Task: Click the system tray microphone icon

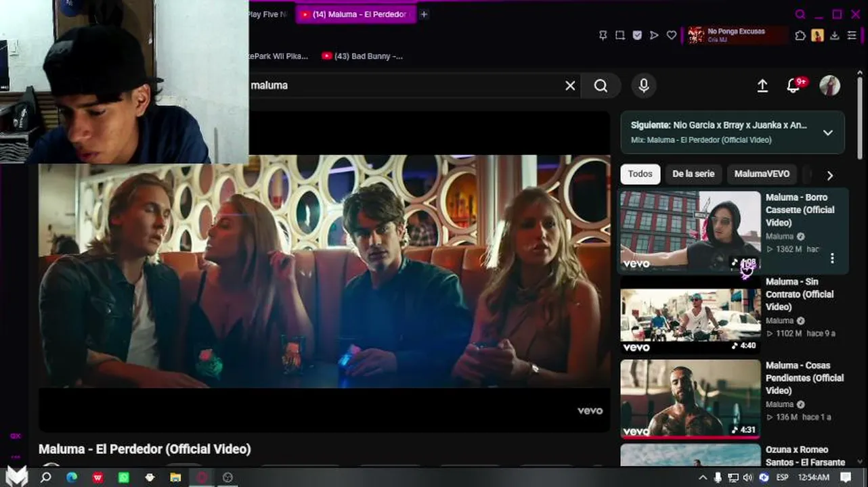Action: pyautogui.click(x=718, y=478)
